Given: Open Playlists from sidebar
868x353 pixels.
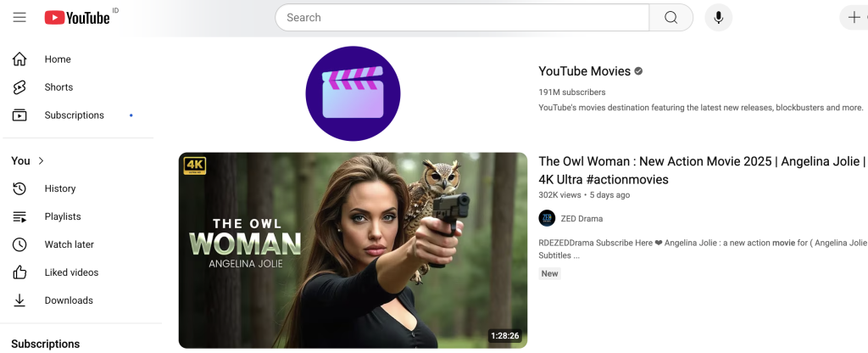Looking at the screenshot, I should coord(63,216).
